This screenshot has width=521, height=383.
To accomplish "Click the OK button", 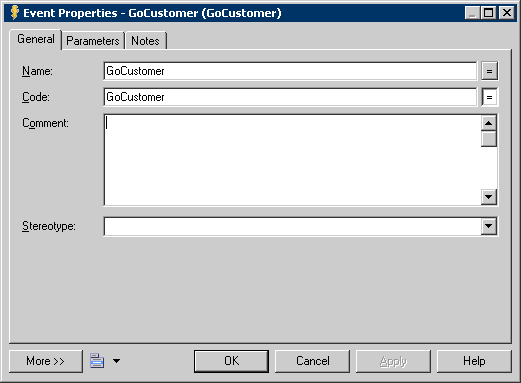I will point(231,361).
